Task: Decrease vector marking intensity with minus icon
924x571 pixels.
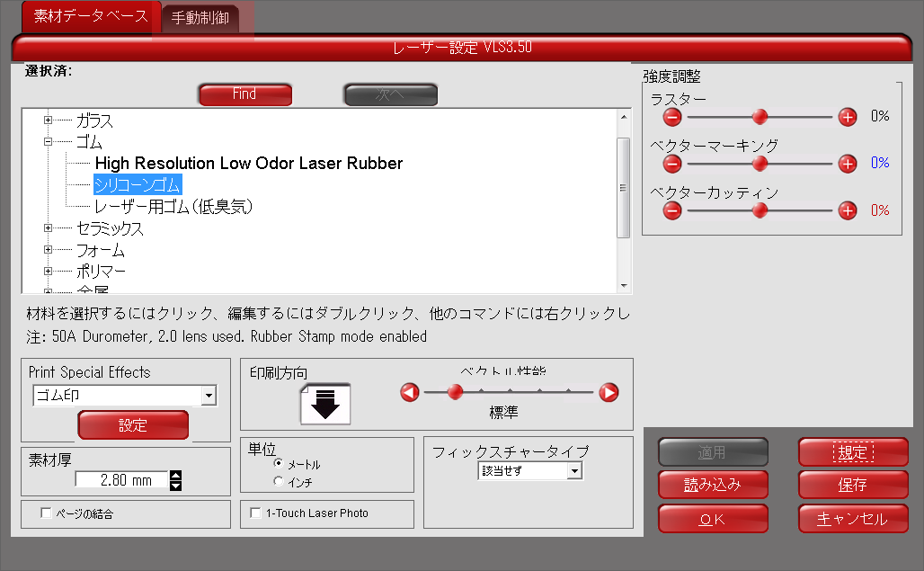Action: pyautogui.click(x=672, y=163)
